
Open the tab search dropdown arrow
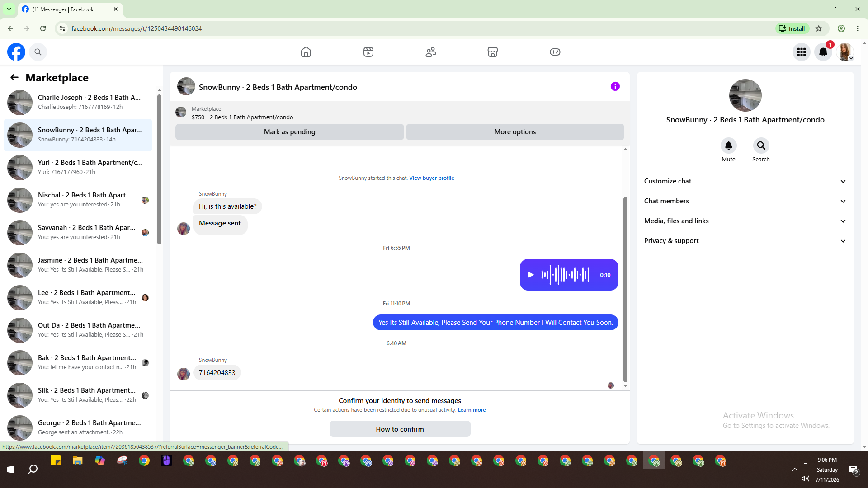click(9, 9)
